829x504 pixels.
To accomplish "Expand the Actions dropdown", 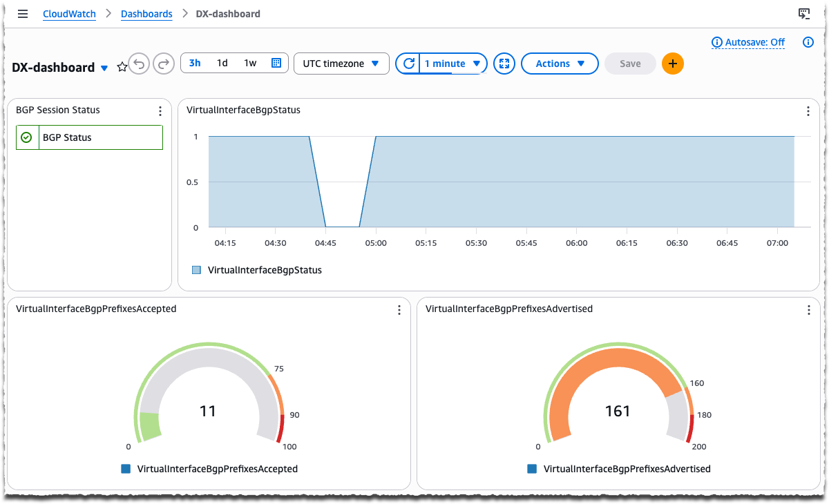I will pyautogui.click(x=560, y=63).
